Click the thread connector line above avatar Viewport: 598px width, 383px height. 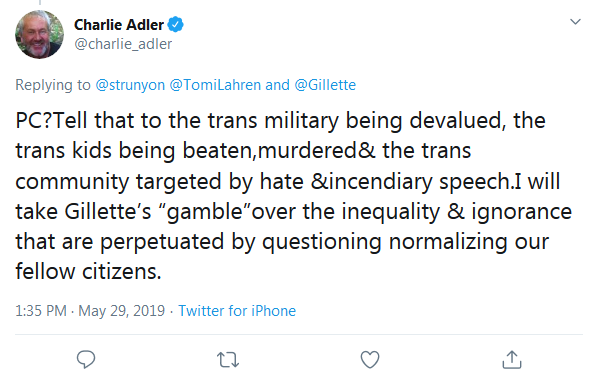coord(40,2)
